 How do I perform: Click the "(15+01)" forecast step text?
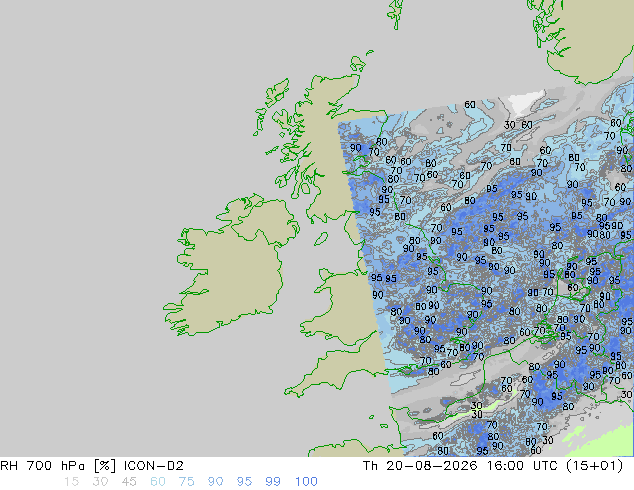coord(597,466)
